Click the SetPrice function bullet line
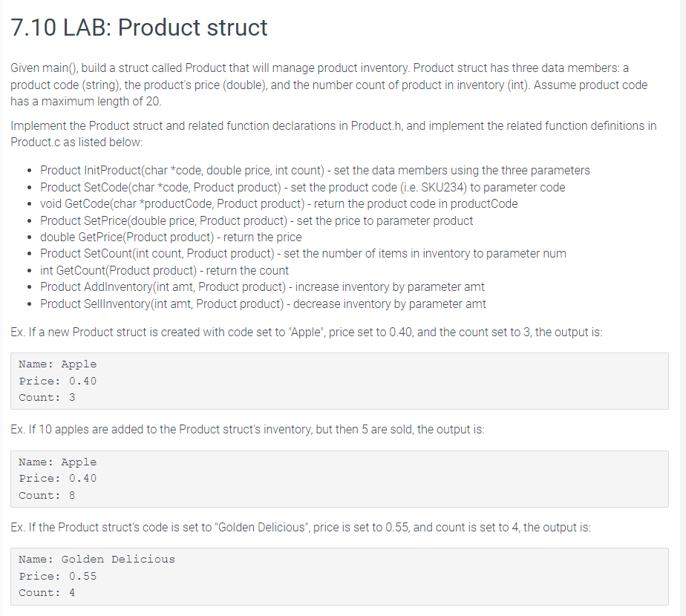The image size is (686, 616). coord(256,220)
